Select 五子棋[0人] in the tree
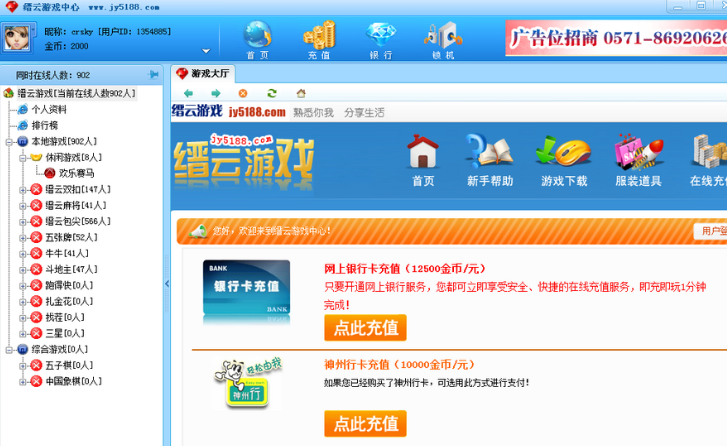The height and width of the screenshot is (446, 727). point(69,365)
